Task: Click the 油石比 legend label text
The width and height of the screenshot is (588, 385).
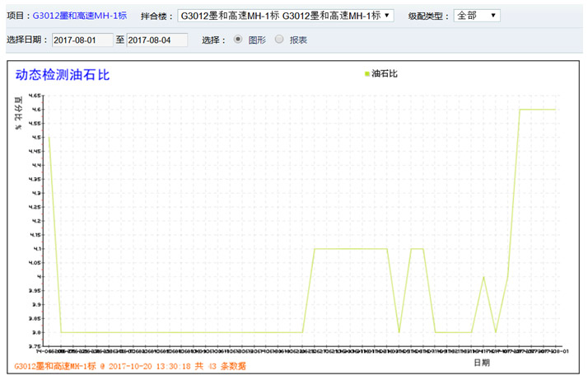Action: [385, 74]
